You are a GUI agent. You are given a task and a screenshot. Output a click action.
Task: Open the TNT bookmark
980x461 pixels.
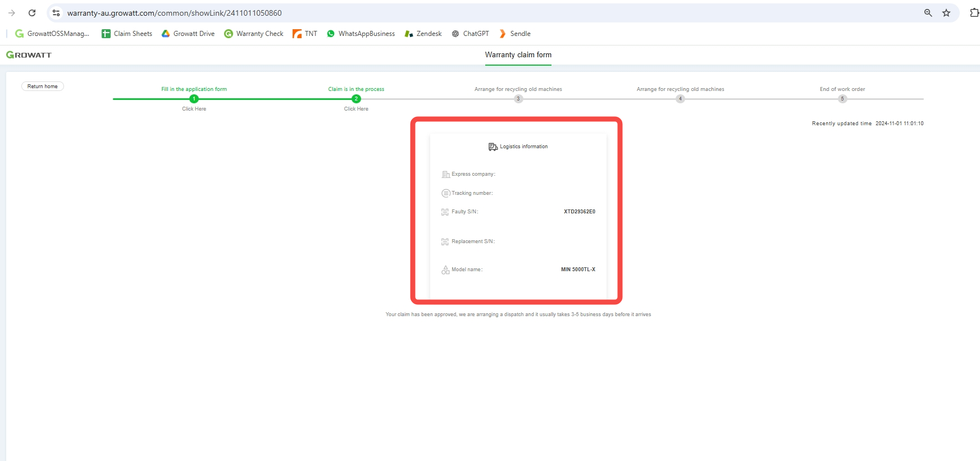pyautogui.click(x=305, y=34)
